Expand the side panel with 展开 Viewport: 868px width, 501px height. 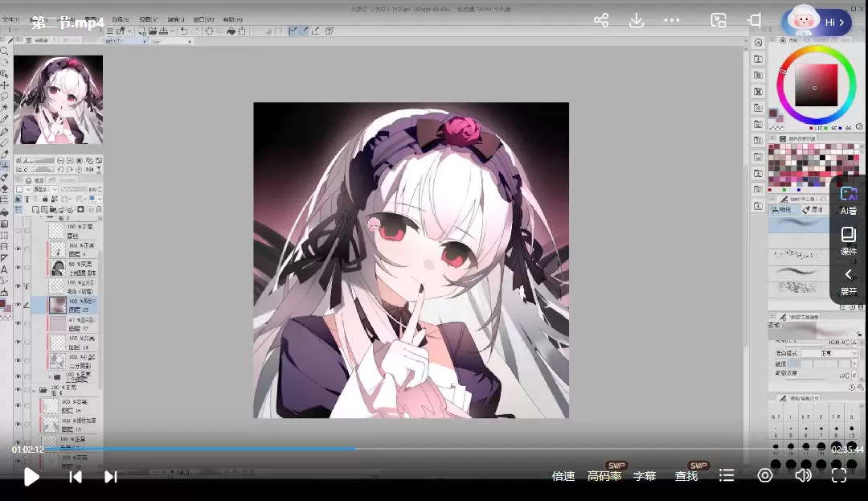pos(849,281)
